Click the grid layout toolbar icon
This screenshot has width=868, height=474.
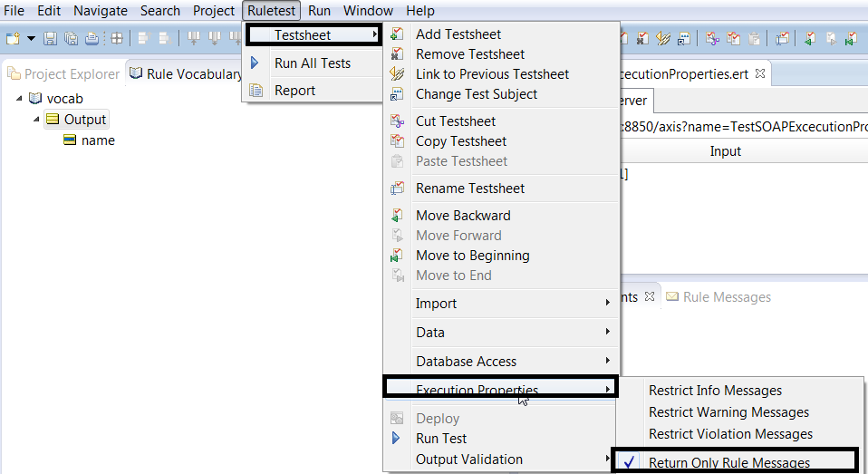(117, 38)
